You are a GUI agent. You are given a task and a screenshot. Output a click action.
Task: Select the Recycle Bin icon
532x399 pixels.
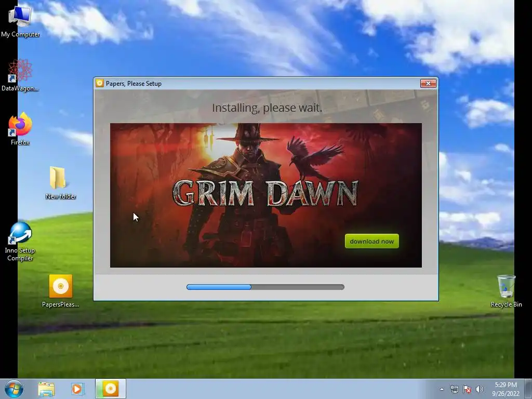click(x=506, y=291)
